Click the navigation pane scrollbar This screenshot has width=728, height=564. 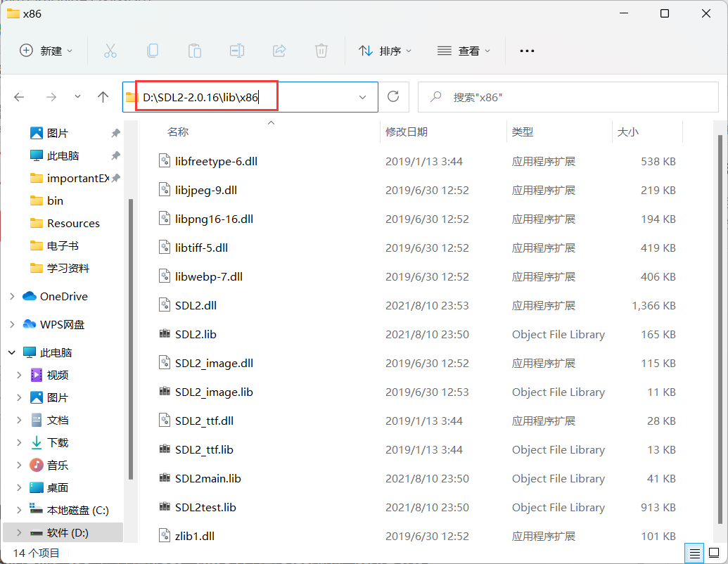point(130,339)
